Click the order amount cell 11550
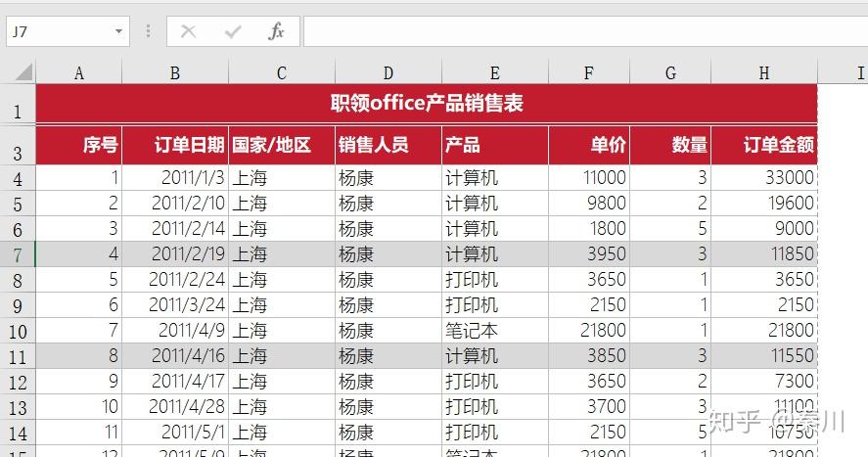868x457 pixels. (764, 356)
